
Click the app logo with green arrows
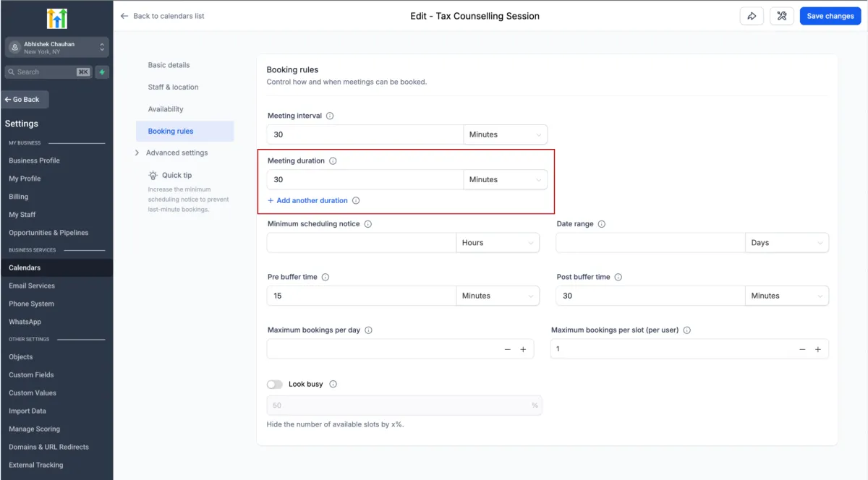tap(56, 19)
